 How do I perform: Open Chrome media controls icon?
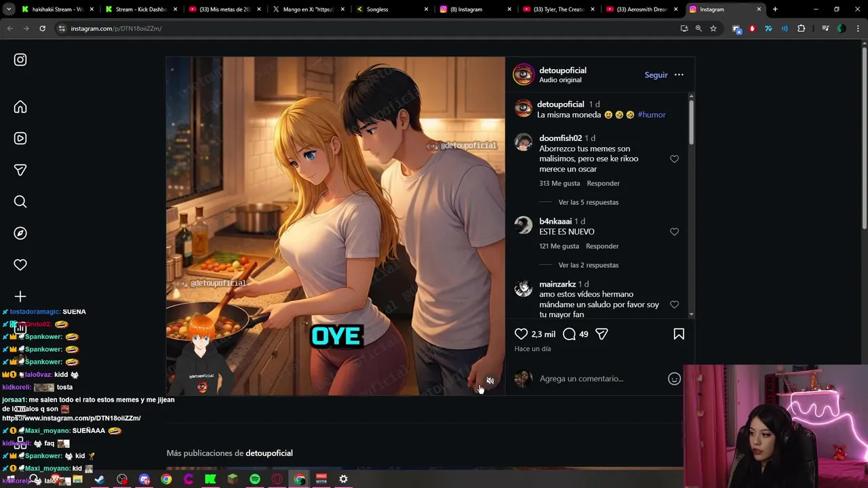click(825, 28)
